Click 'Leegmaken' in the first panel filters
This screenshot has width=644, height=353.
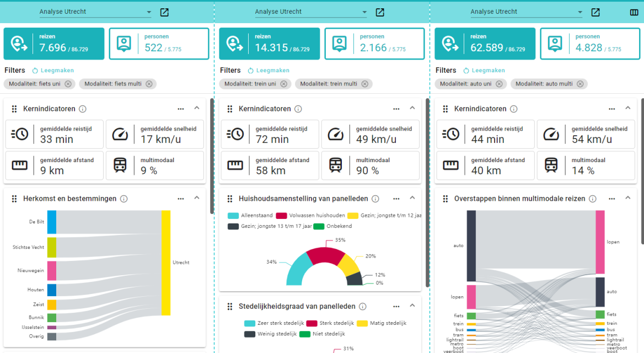click(53, 71)
